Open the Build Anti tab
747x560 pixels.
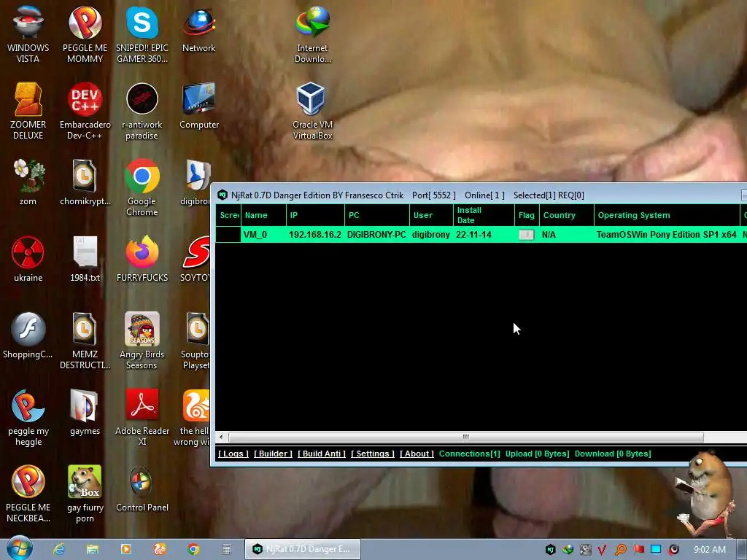(322, 454)
